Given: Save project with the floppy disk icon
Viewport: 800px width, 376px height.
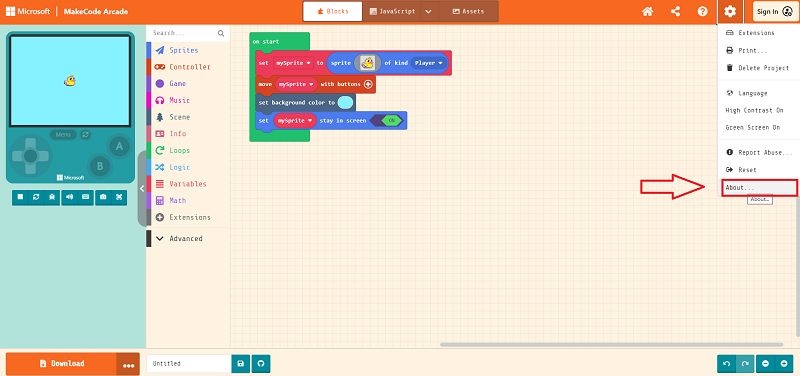Looking at the screenshot, I should click(241, 364).
